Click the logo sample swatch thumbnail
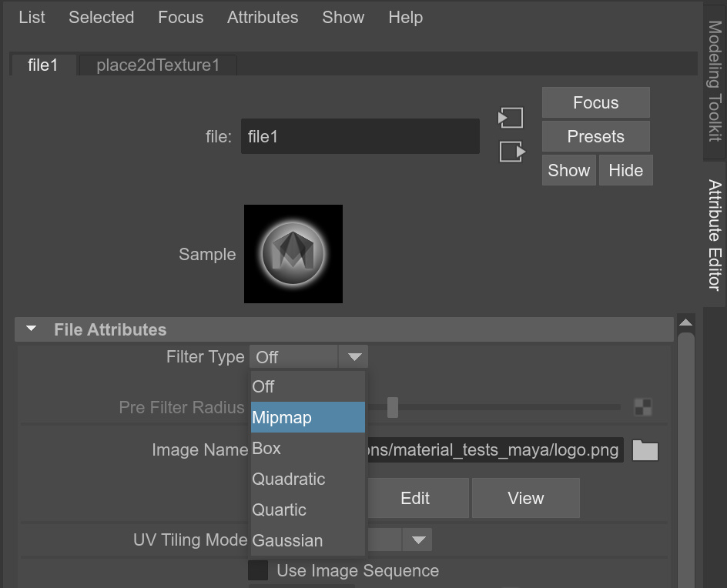 (293, 254)
